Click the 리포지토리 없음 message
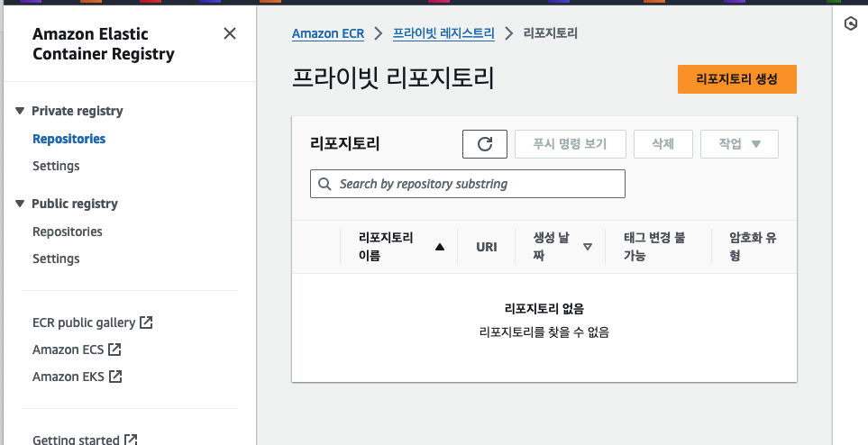This screenshot has width=868, height=445. coord(544,308)
